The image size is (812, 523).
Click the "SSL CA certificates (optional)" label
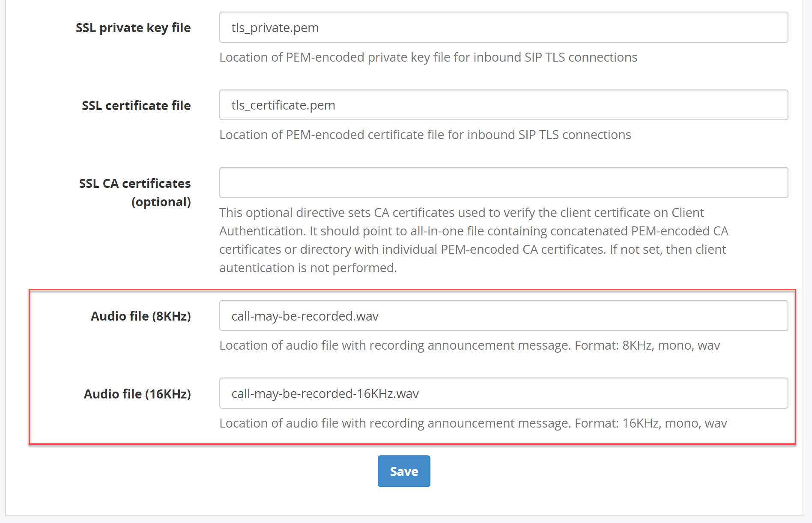tap(135, 193)
